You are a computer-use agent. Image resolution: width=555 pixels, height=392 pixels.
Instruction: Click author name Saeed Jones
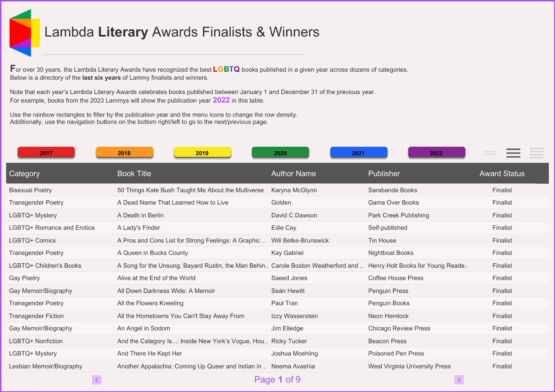click(x=289, y=278)
